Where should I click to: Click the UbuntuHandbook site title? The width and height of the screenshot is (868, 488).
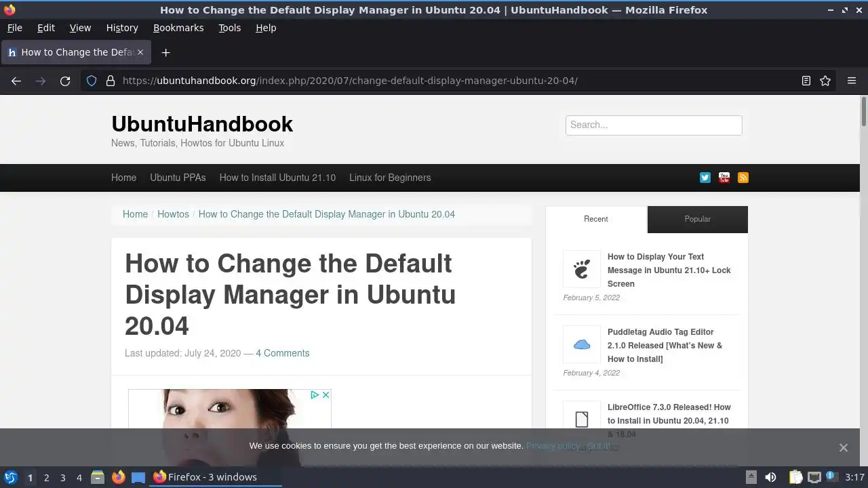coord(202,124)
